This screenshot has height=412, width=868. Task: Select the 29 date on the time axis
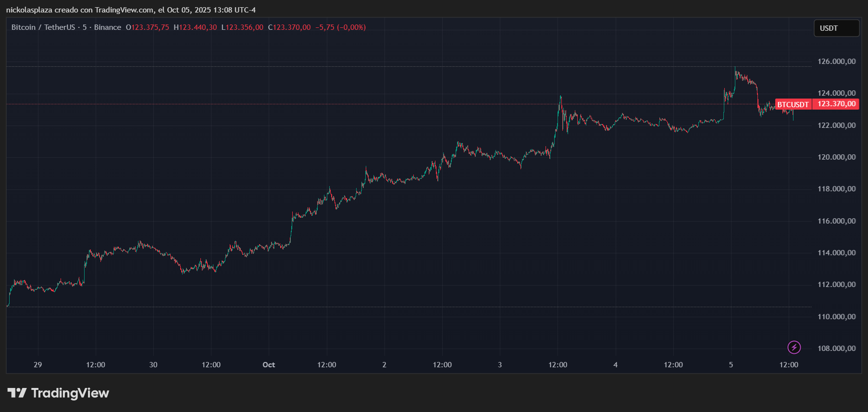(x=37, y=365)
